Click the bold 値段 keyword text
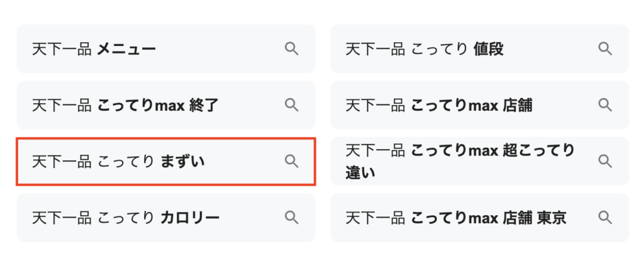The height and width of the screenshot is (273, 644). (488, 49)
